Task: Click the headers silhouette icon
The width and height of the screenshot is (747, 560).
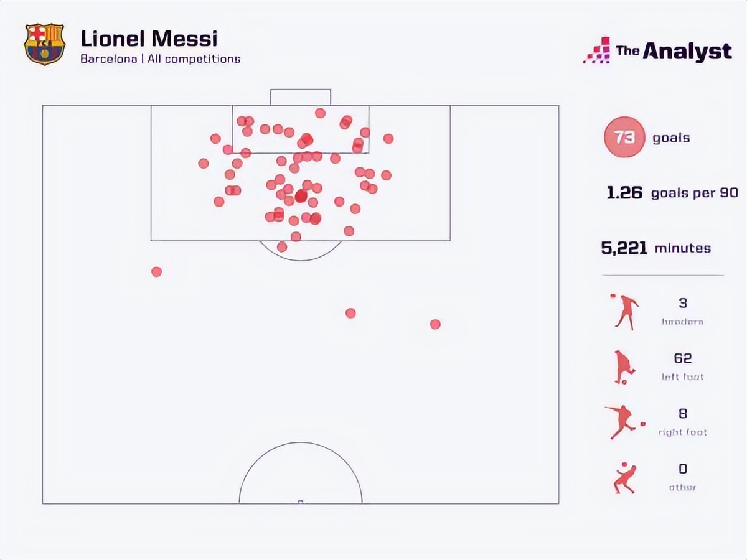Action: pos(625,310)
